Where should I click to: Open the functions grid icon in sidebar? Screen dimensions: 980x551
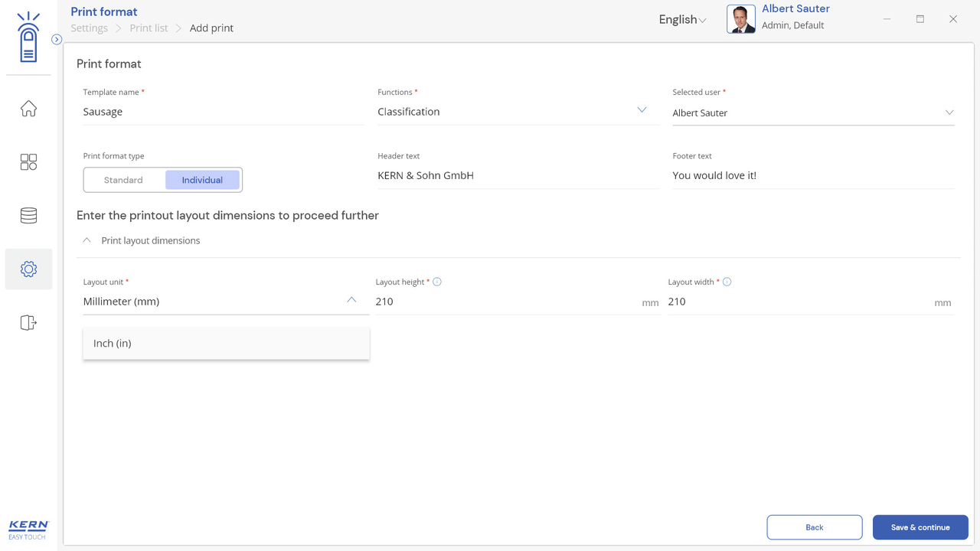(28, 162)
